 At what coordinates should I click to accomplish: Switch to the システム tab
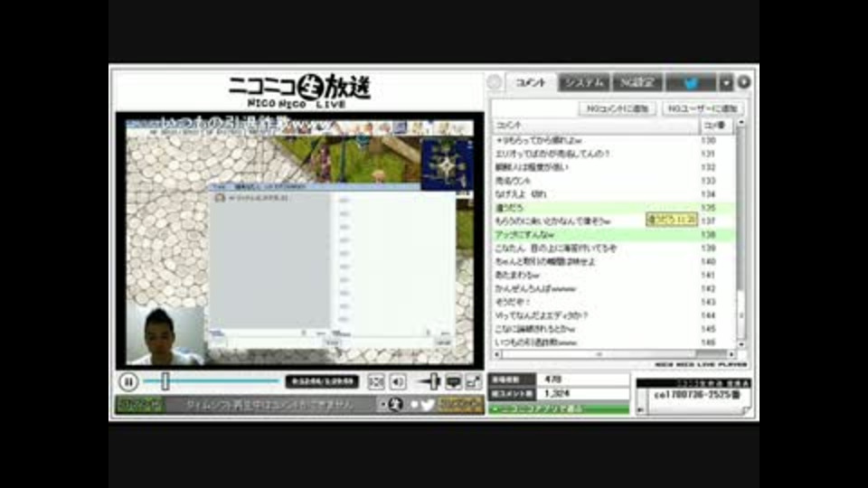pyautogui.click(x=583, y=82)
